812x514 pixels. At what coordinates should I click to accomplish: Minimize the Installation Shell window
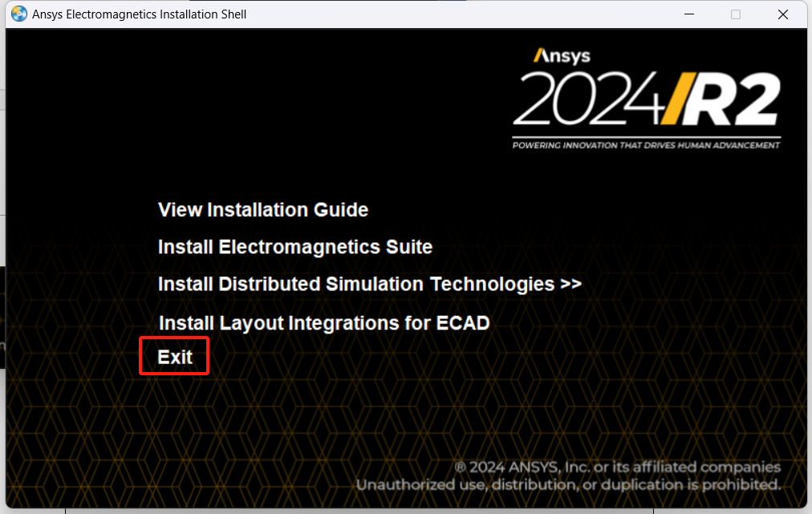[688, 14]
